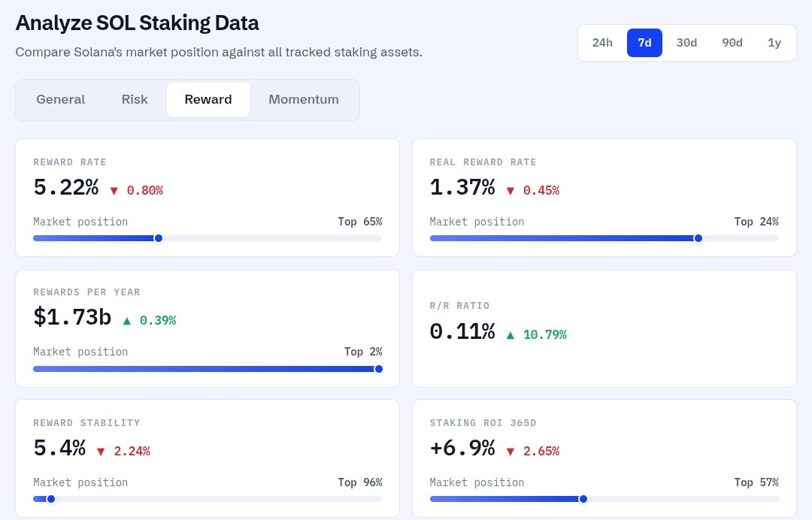Switch to Momentum tab

pyautogui.click(x=304, y=99)
